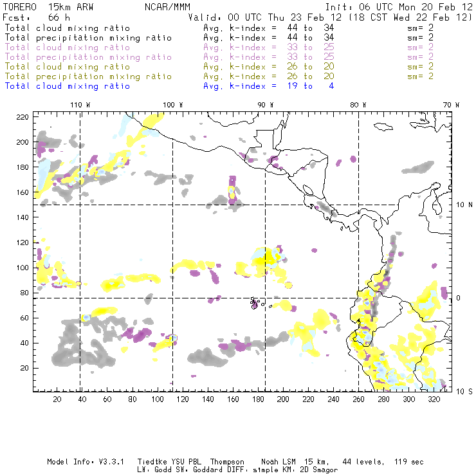Select the '100' tick on the vertical axis
Screen dimensions: 476x476
click(x=23, y=268)
